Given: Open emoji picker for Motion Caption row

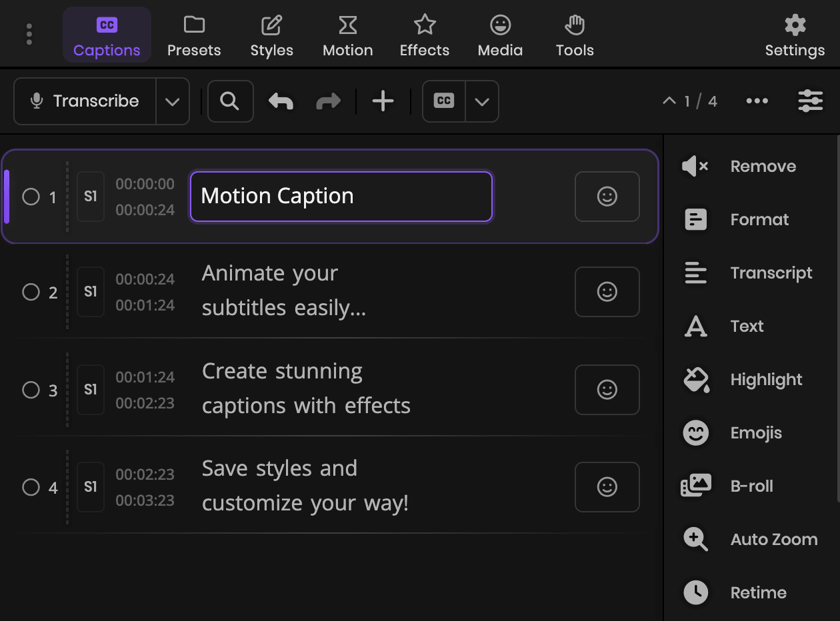Looking at the screenshot, I should (607, 197).
